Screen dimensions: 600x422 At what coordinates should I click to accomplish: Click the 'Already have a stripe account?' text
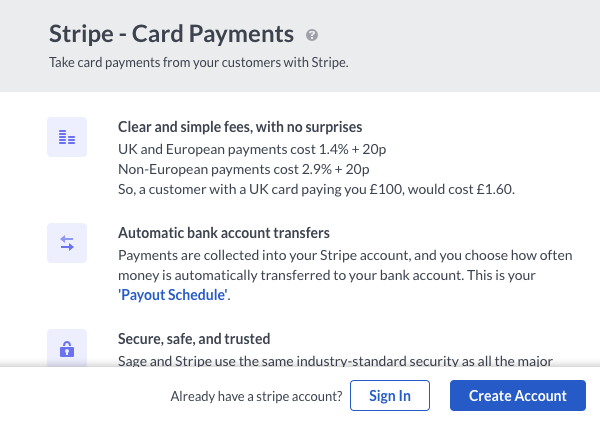click(256, 396)
